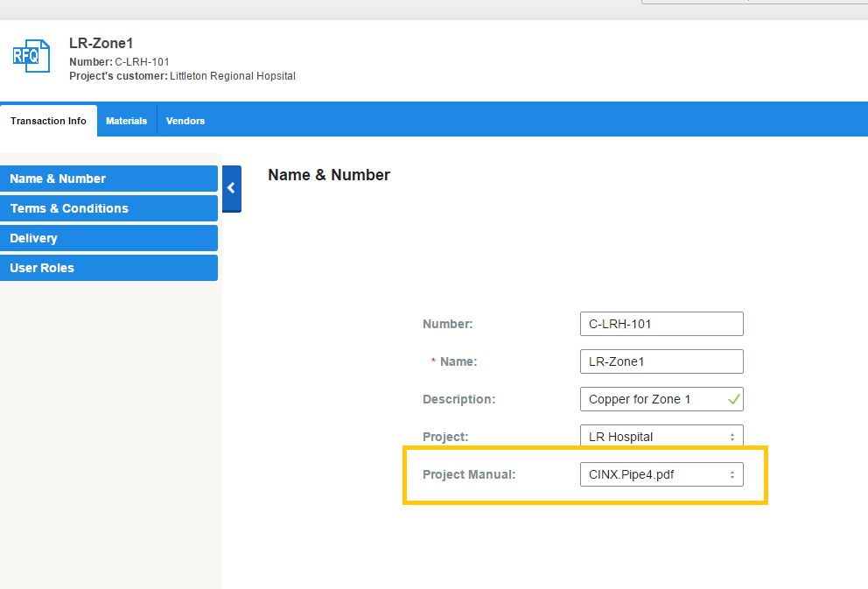Click Littleton Regional Hopsital customer text
The image size is (868, 589).
click(233, 76)
